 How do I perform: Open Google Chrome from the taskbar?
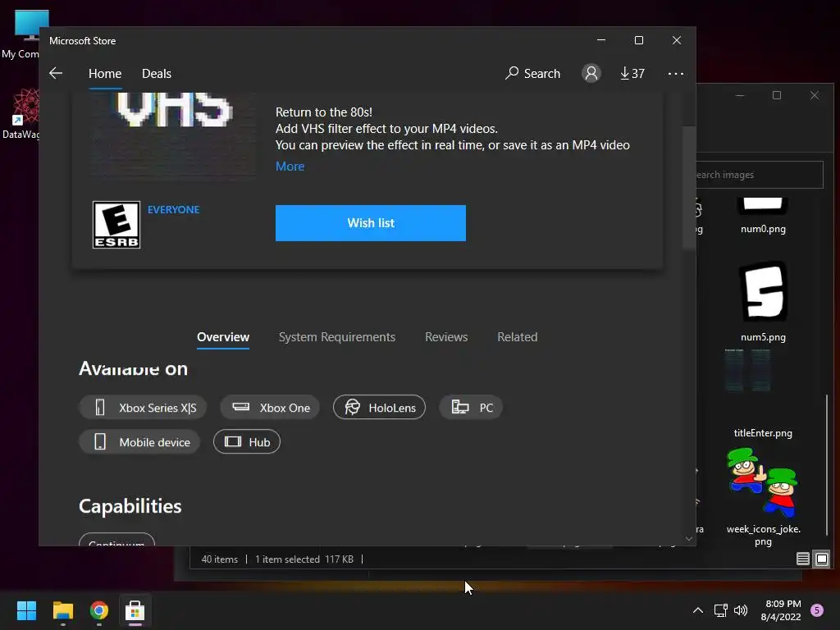coord(99,610)
